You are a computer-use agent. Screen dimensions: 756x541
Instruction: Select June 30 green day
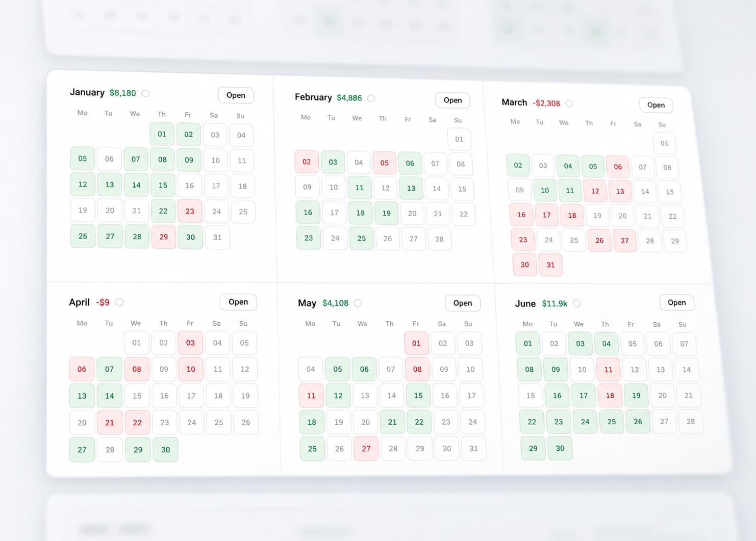pyautogui.click(x=560, y=448)
